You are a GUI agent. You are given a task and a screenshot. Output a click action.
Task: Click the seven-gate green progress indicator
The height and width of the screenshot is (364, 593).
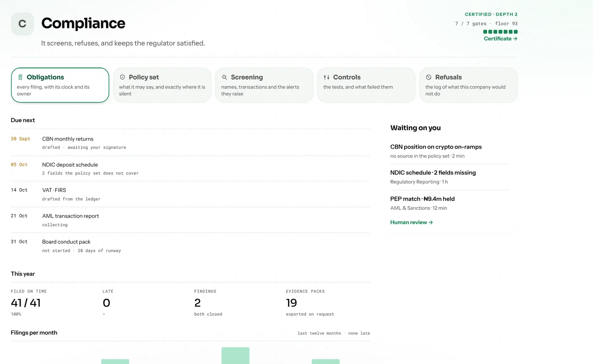click(x=500, y=32)
